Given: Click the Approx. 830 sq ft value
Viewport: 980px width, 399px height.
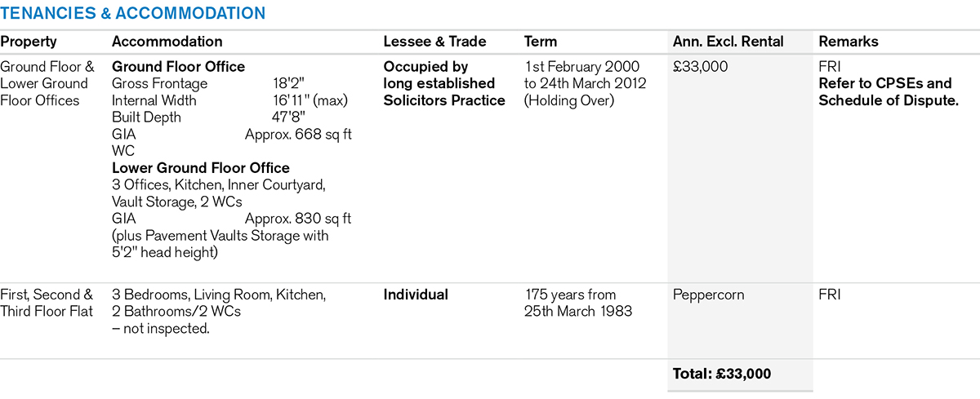Looking at the screenshot, I should [298, 219].
